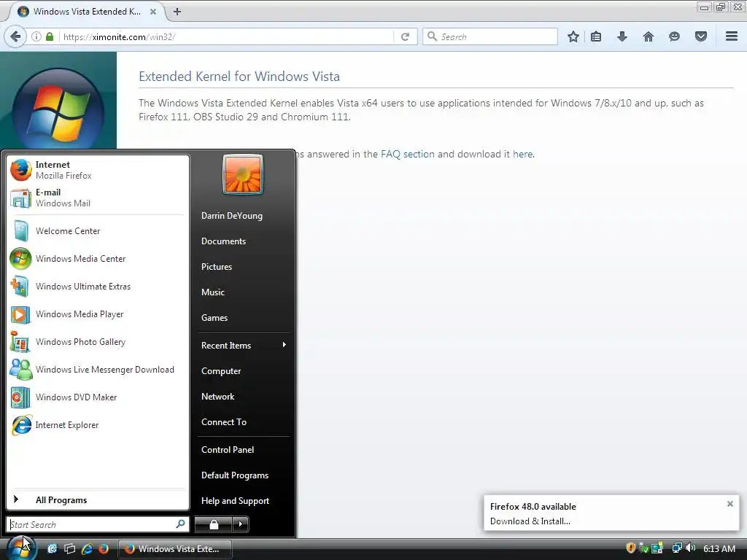The width and height of the screenshot is (747, 560).
Task: Click the 'here' download link
Action: tap(522, 155)
